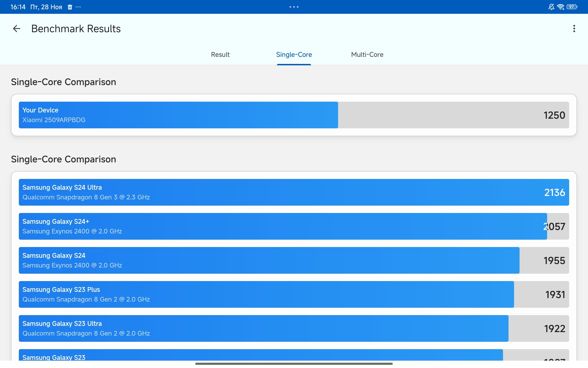Open the Samsung Galaxy S24+ row

294,226
